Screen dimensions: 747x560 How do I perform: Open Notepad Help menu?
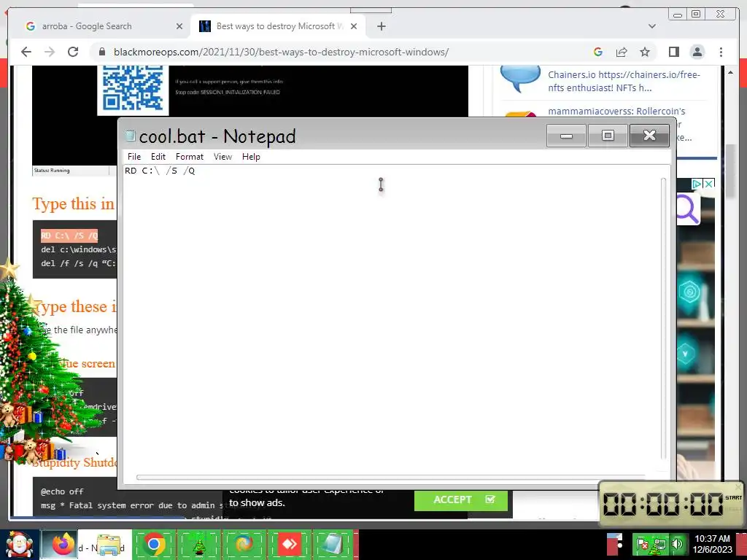click(251, 157)
